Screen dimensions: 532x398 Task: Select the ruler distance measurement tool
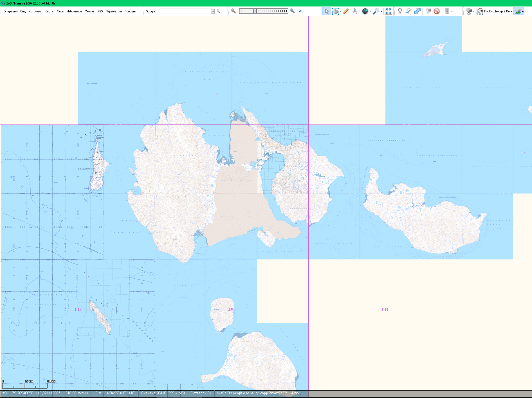pyautogui.click(x=346, y=11)
